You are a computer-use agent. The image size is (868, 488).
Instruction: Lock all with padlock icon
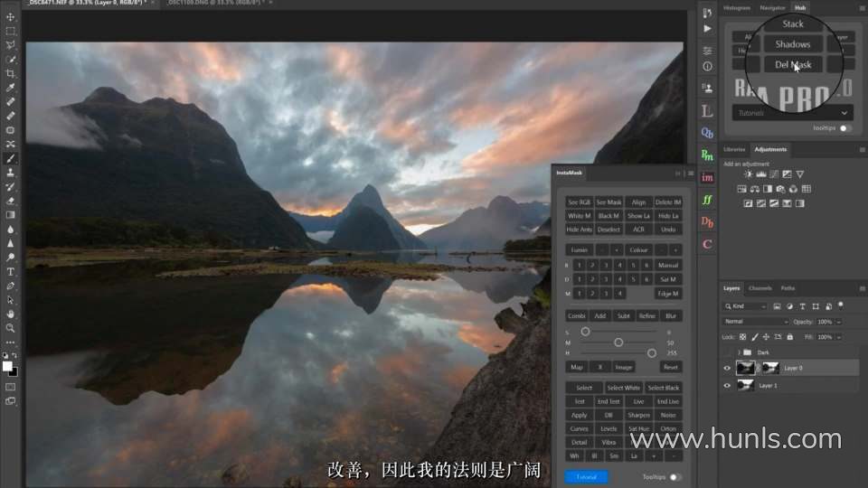tap(790, 337)
